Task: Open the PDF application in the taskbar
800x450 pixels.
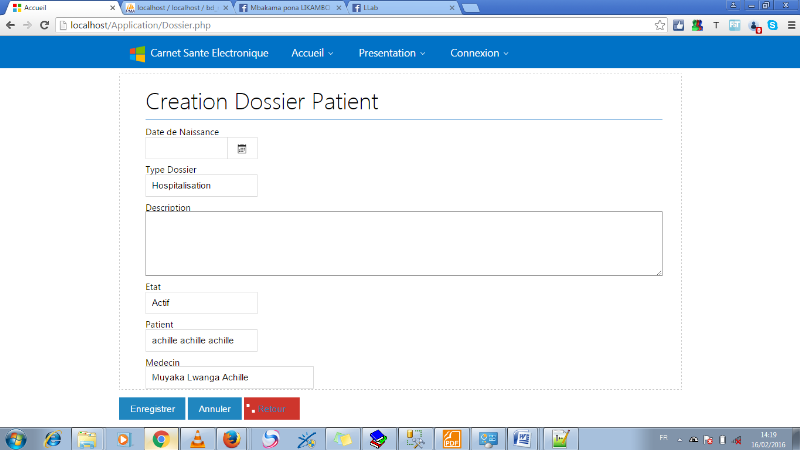Action: tap(452, 439)
